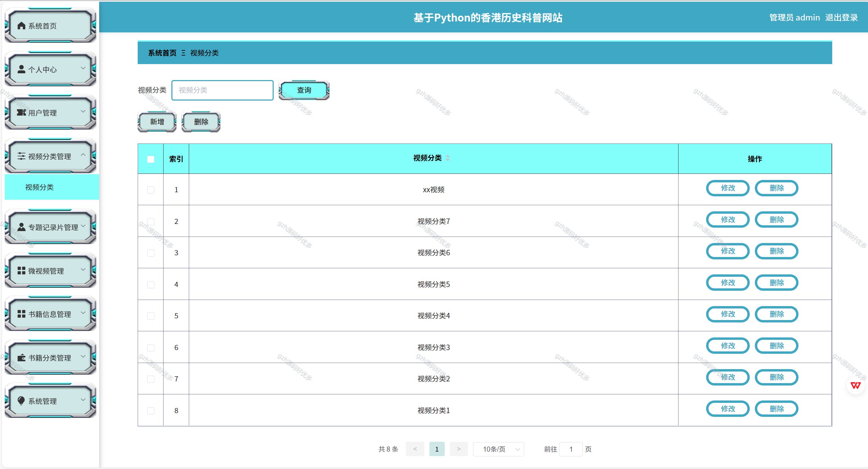Select the 视频分类 submenu item
This screenshot has width=868, height=469.
pyautogui.click(x=52, y=187)
